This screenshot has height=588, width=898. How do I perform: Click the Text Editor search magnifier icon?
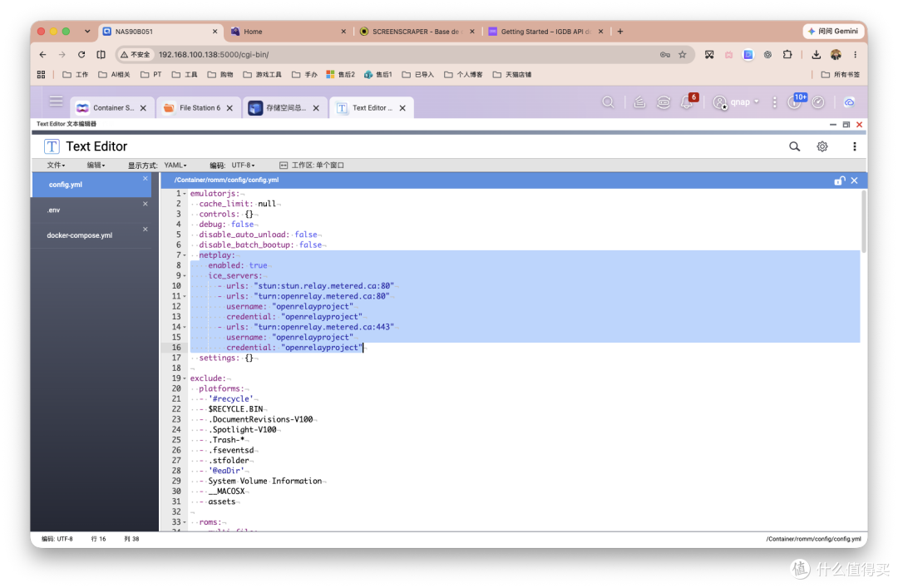pos(794,146)
